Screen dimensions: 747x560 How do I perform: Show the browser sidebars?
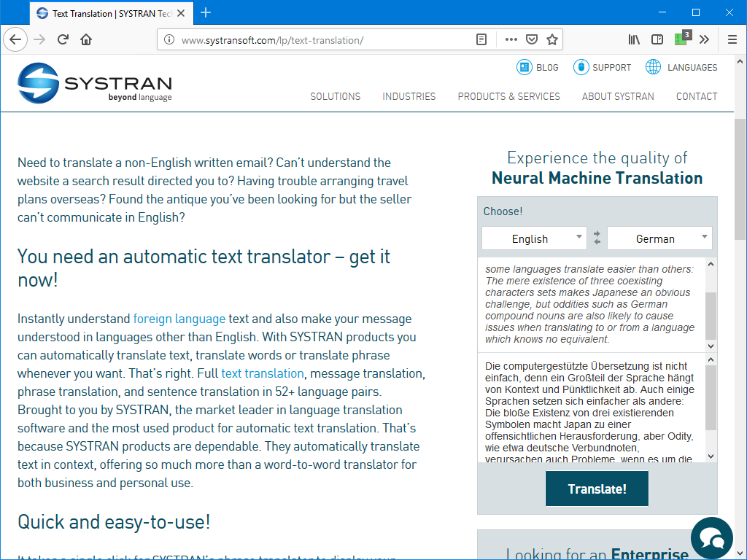point(657,39)
